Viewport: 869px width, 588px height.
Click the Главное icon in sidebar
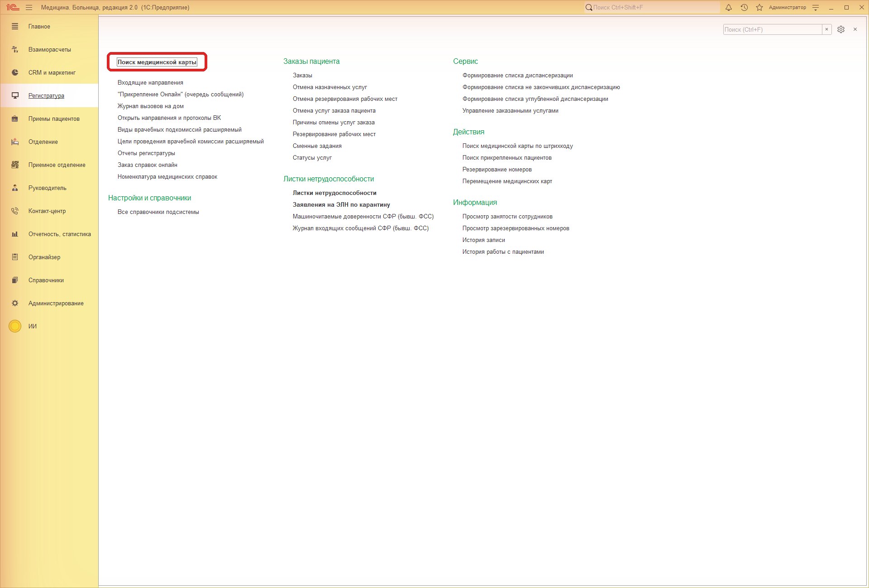click(15, 26)
